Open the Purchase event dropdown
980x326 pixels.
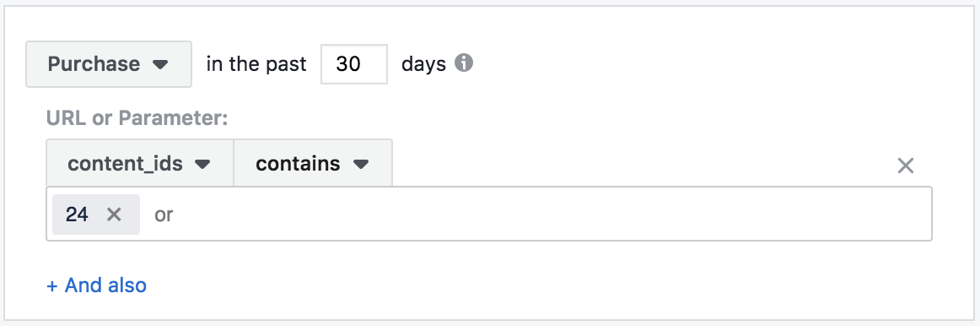point(109,64)
